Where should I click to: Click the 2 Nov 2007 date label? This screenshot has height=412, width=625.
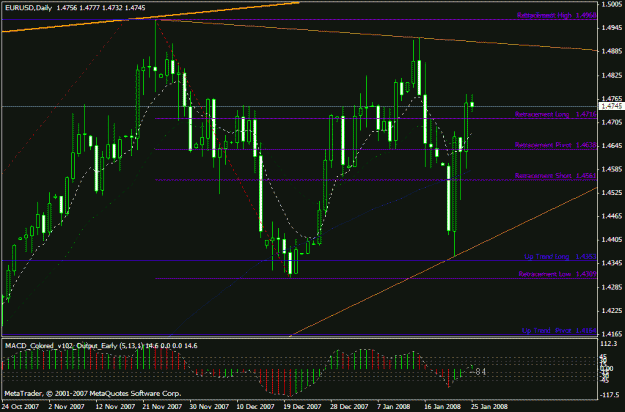pos(67,406)
